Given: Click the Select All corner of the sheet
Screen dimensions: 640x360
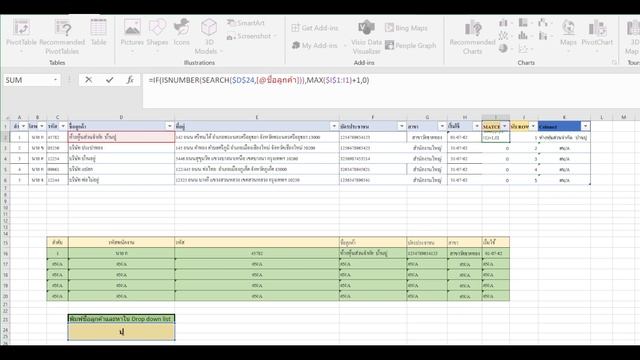Looking at the screenshot, I should pos(5,118).
